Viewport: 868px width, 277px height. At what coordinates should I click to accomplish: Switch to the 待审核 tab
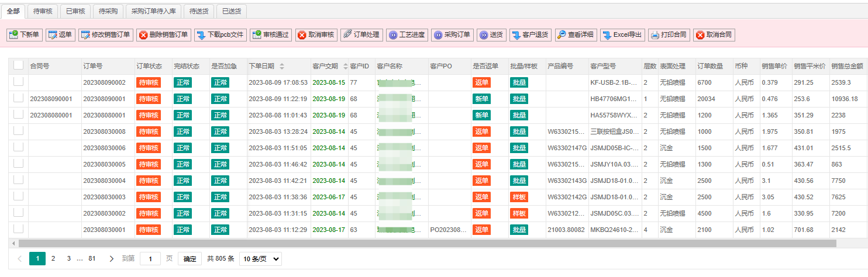[x=42, y=11]
